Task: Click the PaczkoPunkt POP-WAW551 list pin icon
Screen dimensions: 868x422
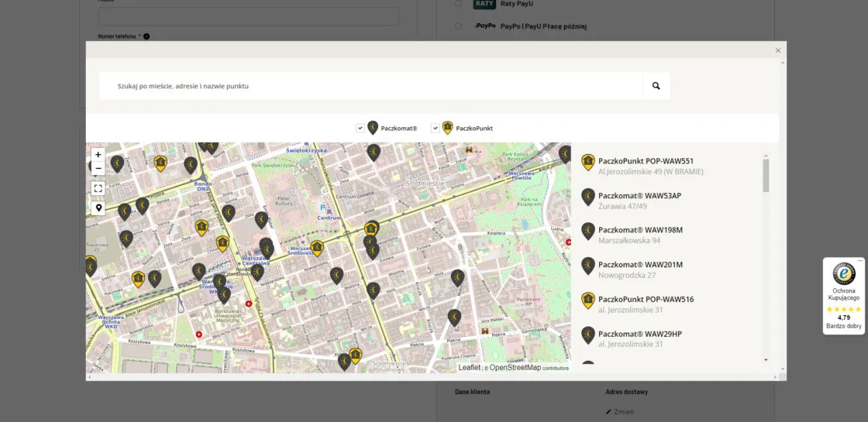Action: (588, 162)
